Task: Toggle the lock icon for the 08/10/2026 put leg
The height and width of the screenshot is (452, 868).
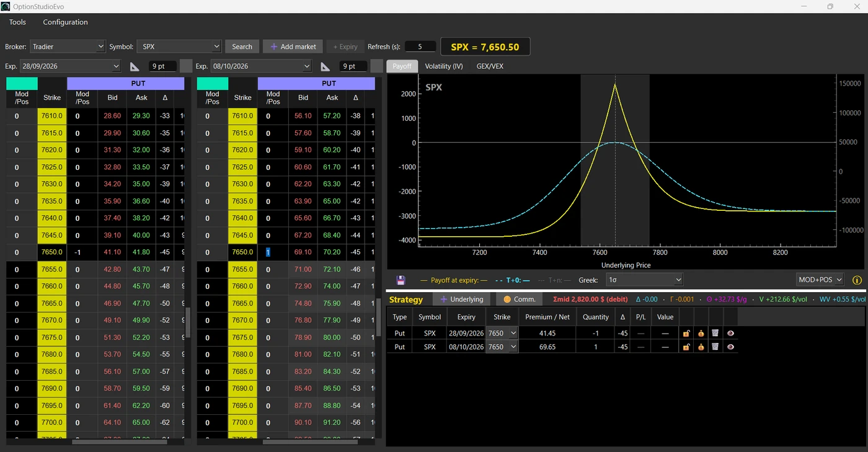Action: pos(686,347)
